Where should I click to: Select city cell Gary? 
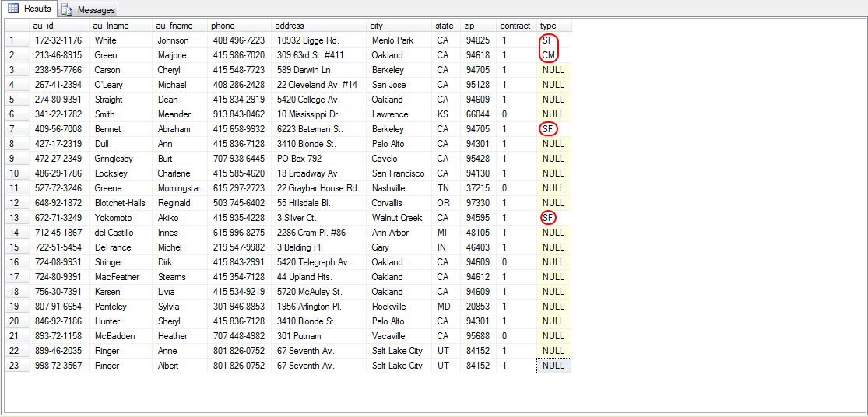[x=399, y=247]
